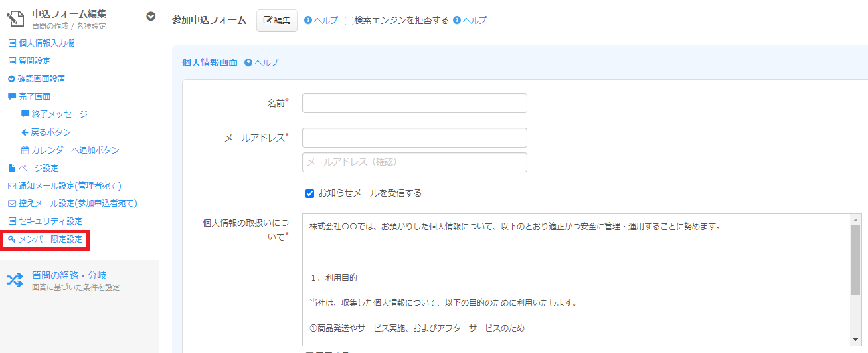
Task: Click the 編集 button next to 参加申込フォーム
Action: click(277, 21)
